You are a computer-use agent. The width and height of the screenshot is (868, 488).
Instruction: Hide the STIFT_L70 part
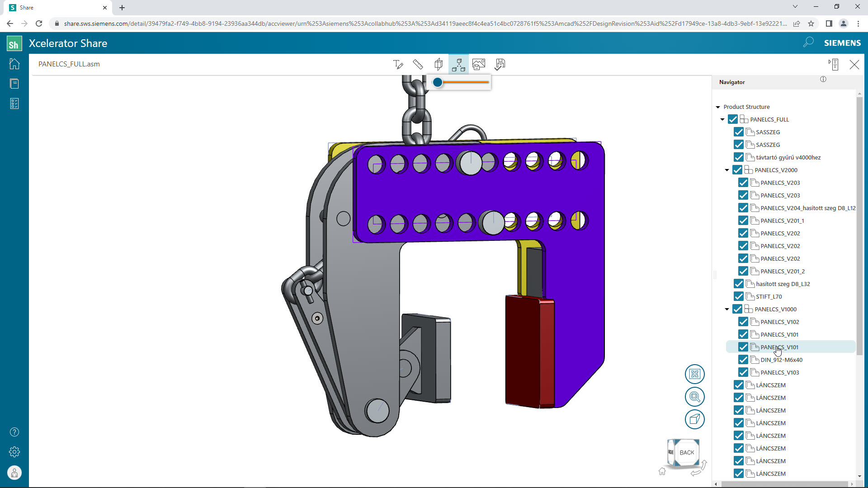[739, 296]
